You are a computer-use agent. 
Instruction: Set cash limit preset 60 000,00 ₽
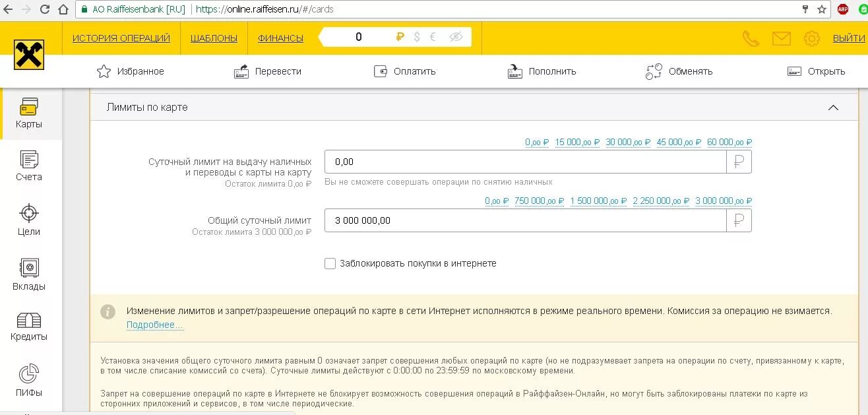(730, 142)
